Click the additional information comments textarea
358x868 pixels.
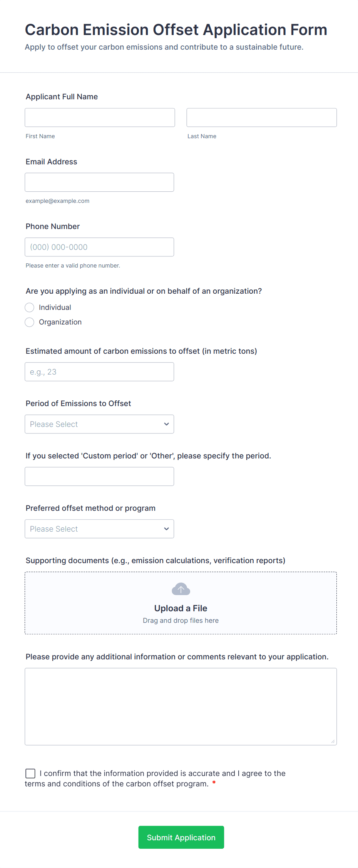click(181, 707)
